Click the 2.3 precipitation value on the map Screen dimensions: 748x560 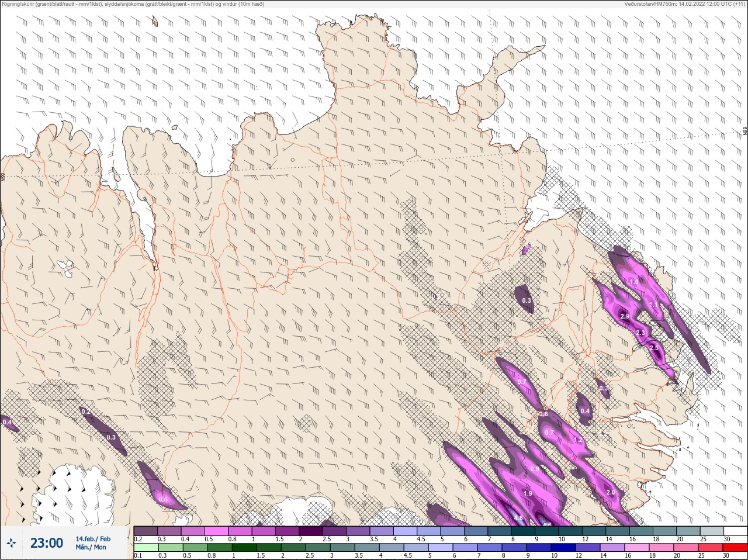pyautogui.click(x=640, y=333)
